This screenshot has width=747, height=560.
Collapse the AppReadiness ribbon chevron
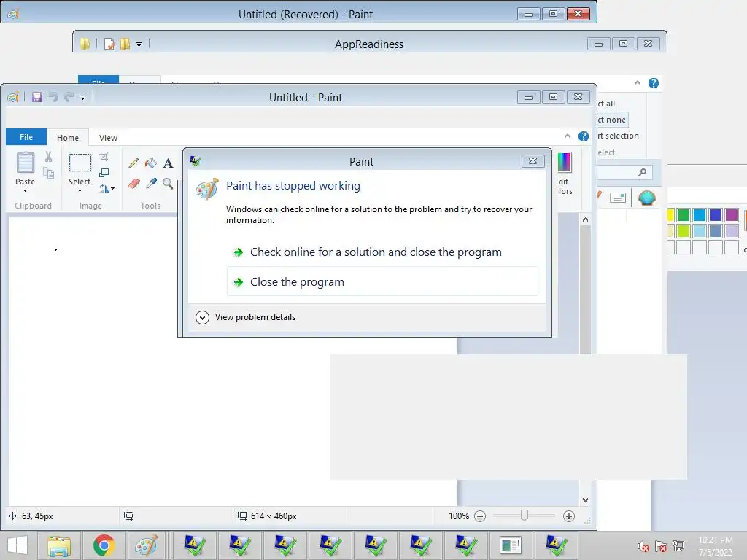[638, 83]
